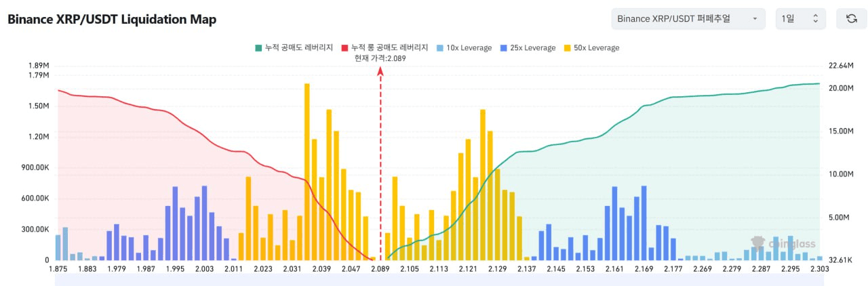Click the 1.875 price axis label
Screen dimensions: 868x286
tap(58, 269)
